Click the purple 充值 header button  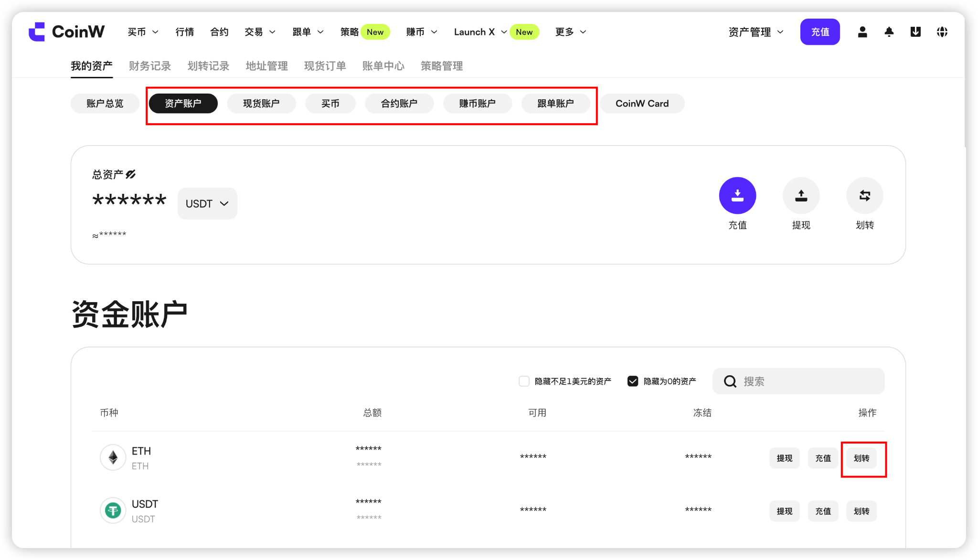coord(820,32)
